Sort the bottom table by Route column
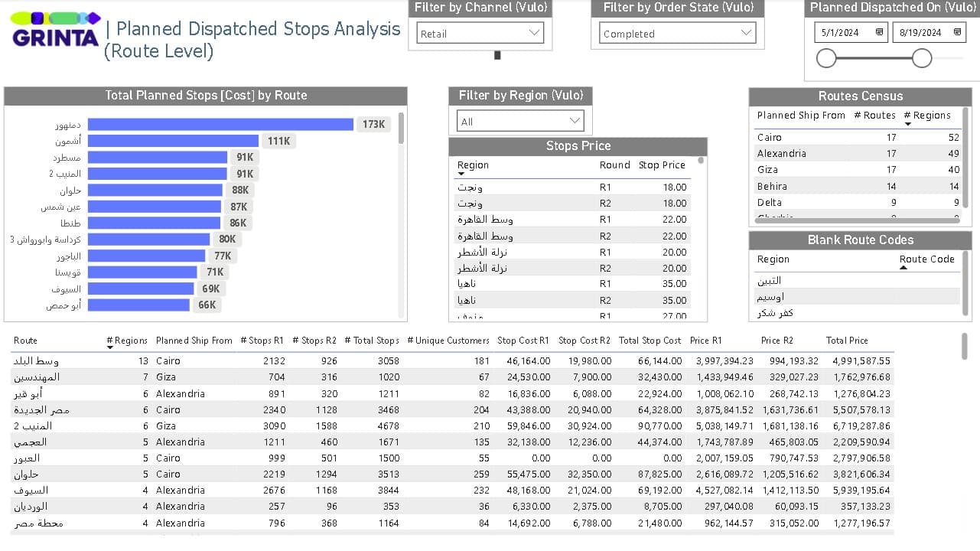Image resolution: width=980 pixels, height=551 pixels. (x=25, y=341)
